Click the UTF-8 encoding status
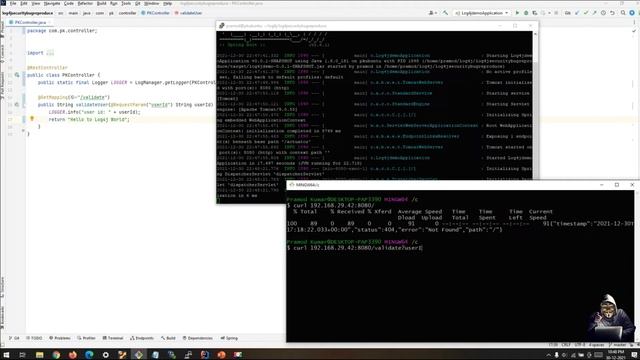Viewport: 640px width, 360px height. [580, 345]
